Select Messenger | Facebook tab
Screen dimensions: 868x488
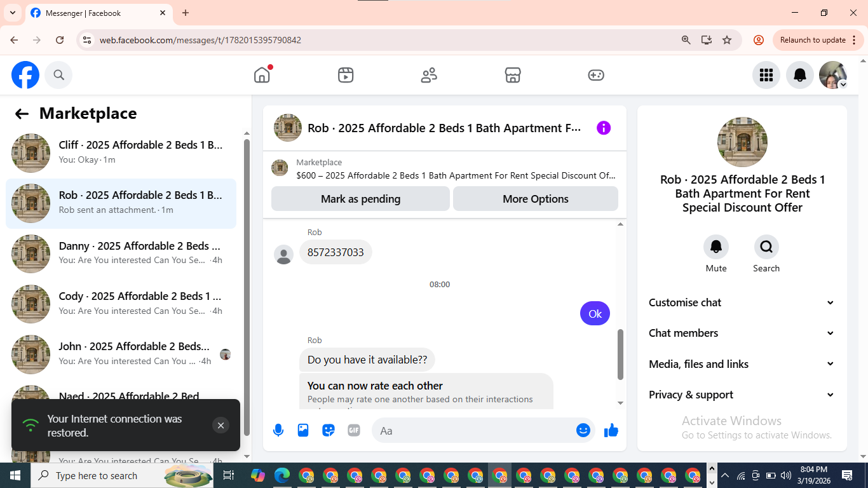pyautogui.click(x=98, y=13)
